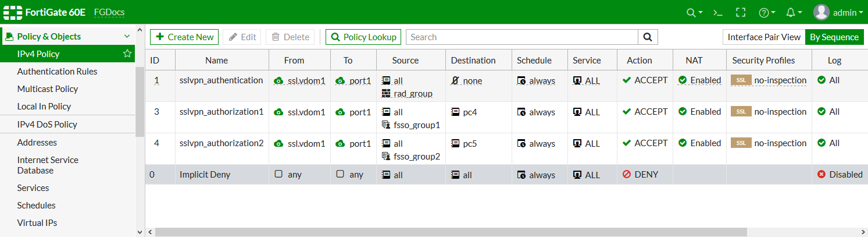This screenshot has width=868, height=237.
Task: Collapse the Policy & Objects section
Action: (x=127, y=37)
